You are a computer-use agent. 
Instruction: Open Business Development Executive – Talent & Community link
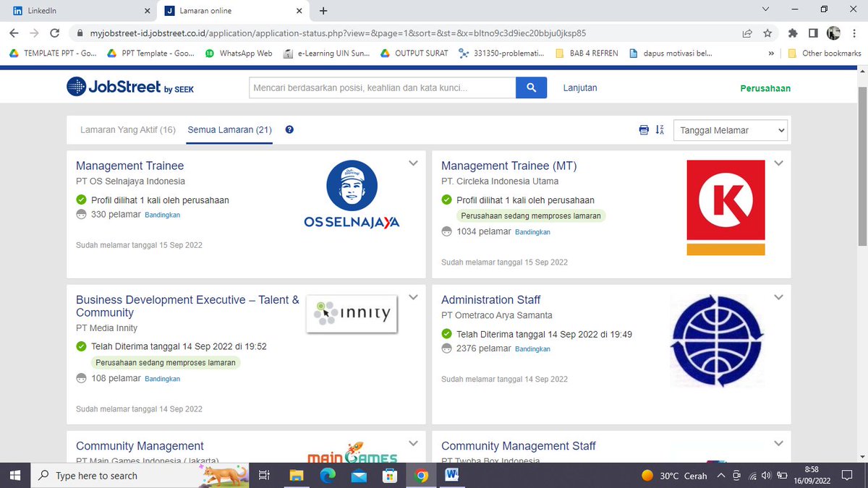click(x=187, y=306)
